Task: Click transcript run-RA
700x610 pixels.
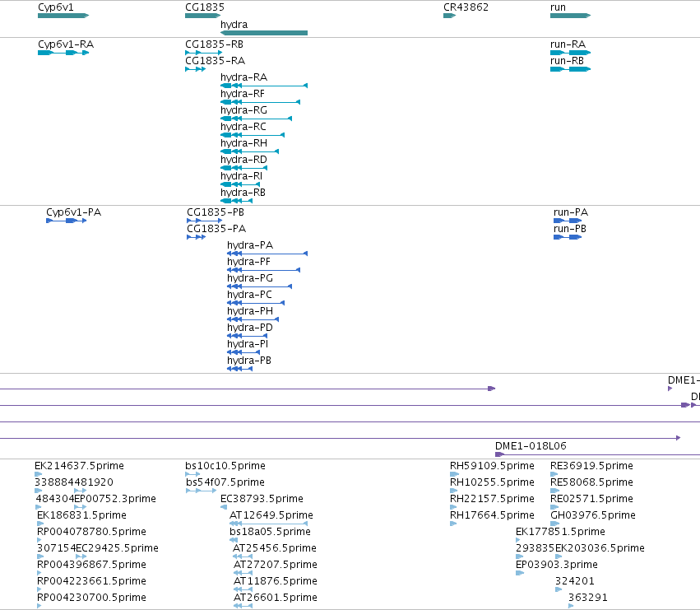Action: 568,44
